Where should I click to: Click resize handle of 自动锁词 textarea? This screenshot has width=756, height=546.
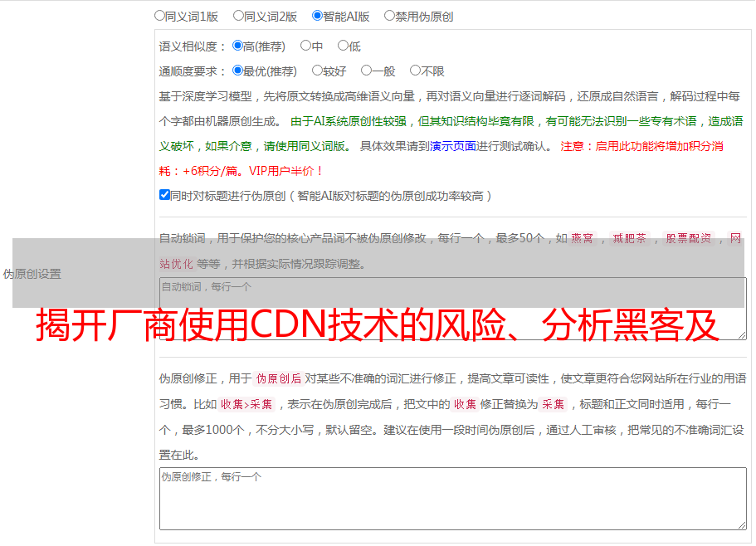[742, 335]
